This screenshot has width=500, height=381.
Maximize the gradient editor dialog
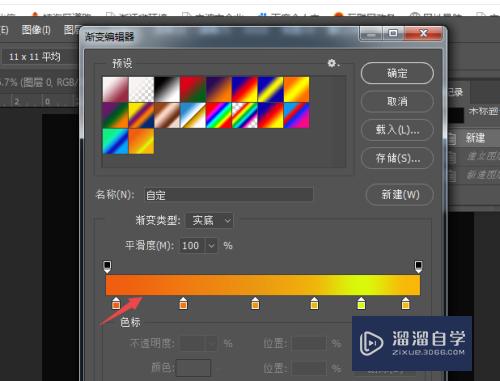393,33
